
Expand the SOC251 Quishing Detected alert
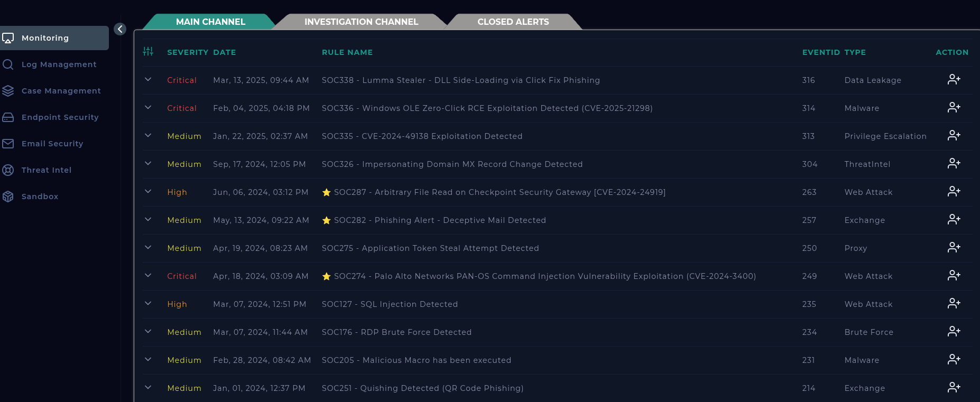pyautogui.click(x=148, y=388)
